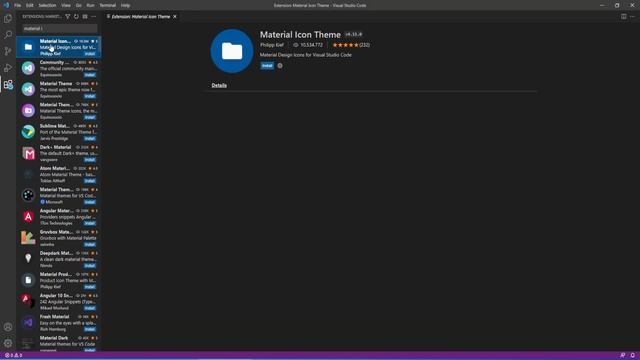Image resolution: width=640 pixels, height=360 pixels.
Task: Click the split editor icon at top right
Action: (x=624, y=17)
